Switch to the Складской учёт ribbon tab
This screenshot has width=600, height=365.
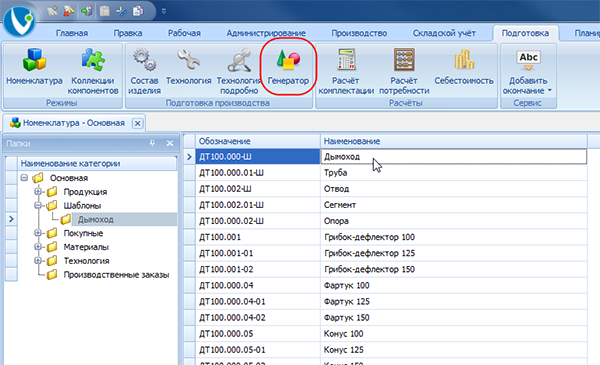(x=444, y=33)
